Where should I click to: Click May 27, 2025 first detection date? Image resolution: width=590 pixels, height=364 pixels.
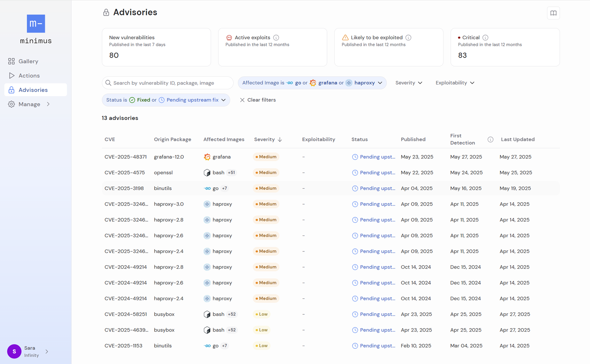(x=466, y=157)
